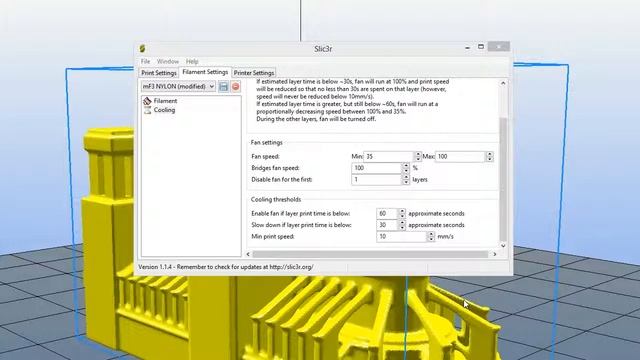Switch to the Filament Settings tab
Screen dimensions: 640x360
tap(205, 72)
